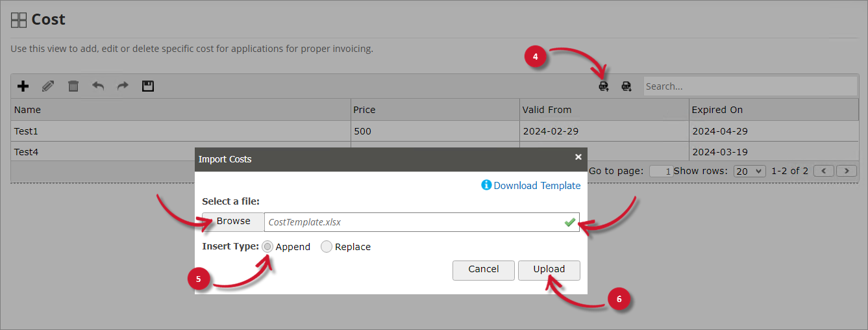
Task: Click the Delete trash icon
Action: [x=73, y=86]
